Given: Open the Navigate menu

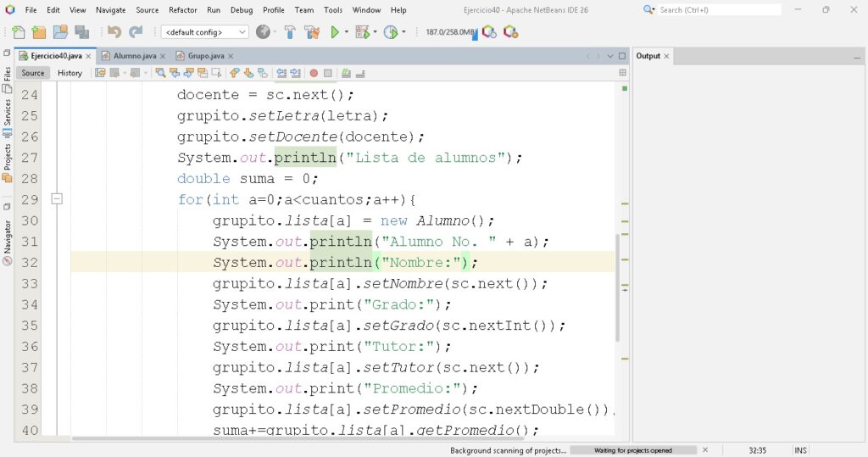Looking at the screenshot, I should [111, 10].
